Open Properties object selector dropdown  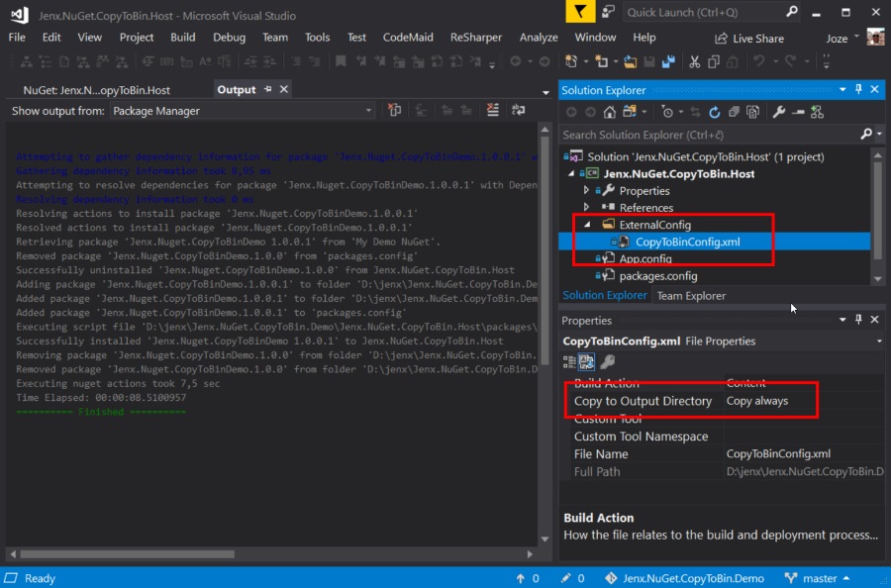(x=879, y=342)
